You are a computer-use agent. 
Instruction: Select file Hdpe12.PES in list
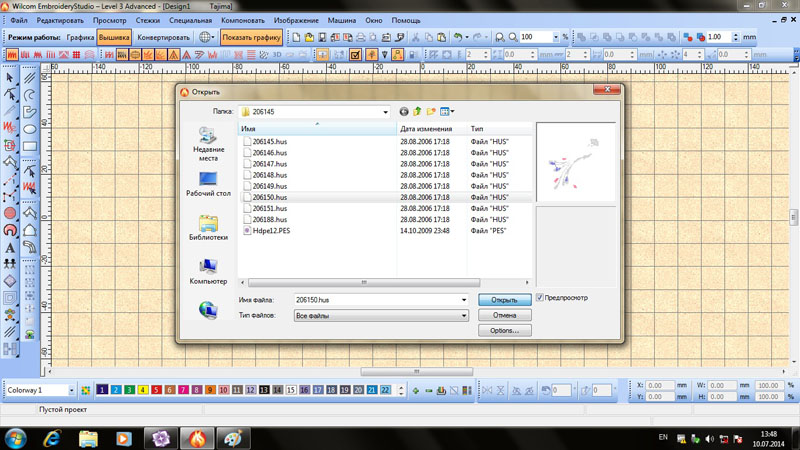tap(271, 230)
